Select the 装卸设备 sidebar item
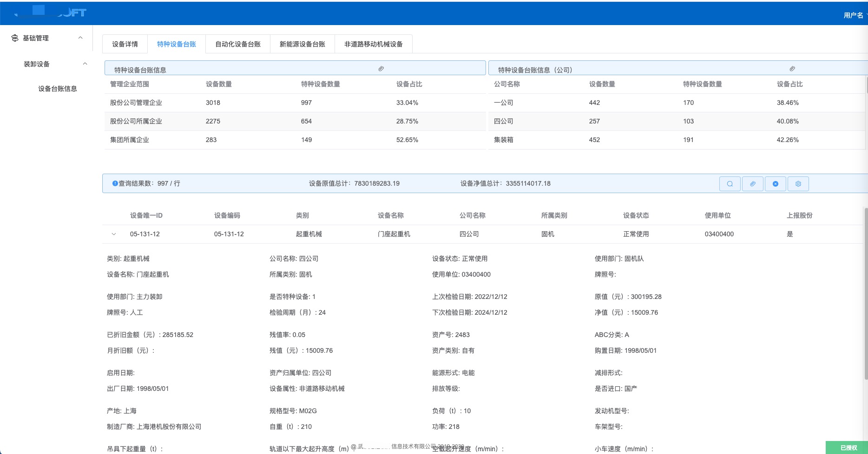868x454 pixels. [x=37, y=64]
